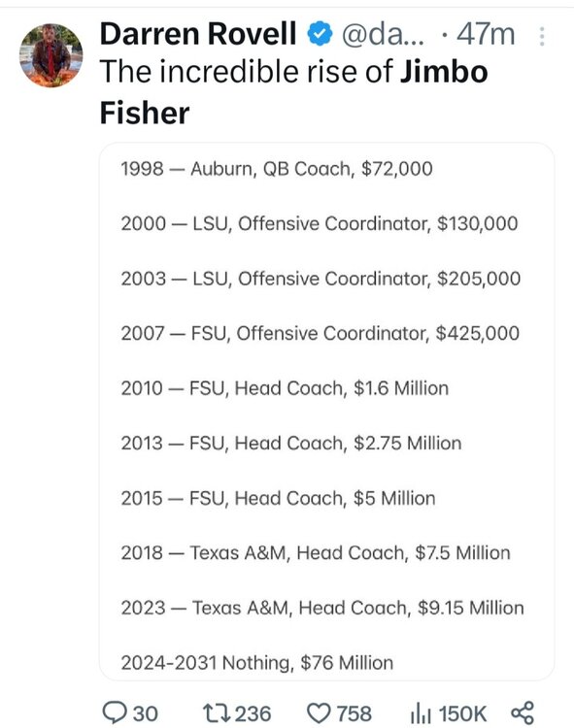Image resolution: width=574 pixels, height=728 pixels.
Task: Open Darren Rovell's profile picture
Action: [51, 55]
